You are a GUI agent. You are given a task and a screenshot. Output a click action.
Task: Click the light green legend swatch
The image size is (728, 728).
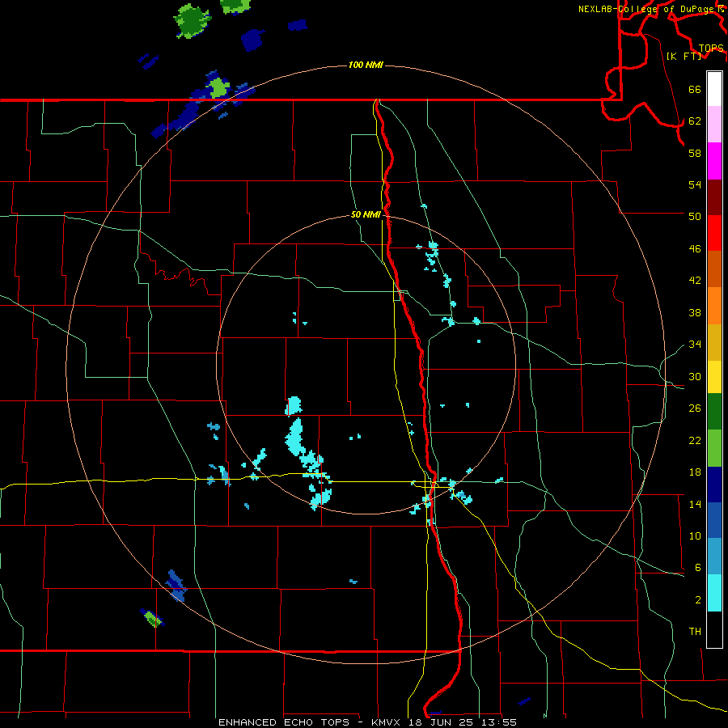pyautogui.click(x=714, y=448)
